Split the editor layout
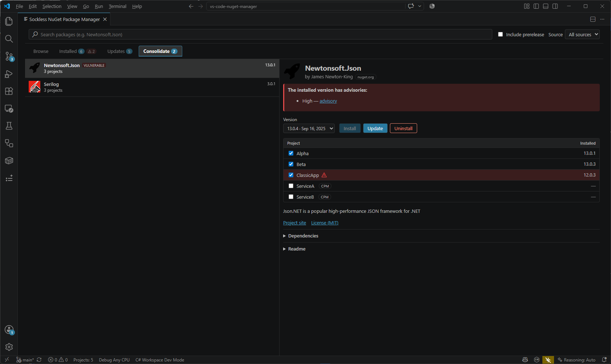Screen dimensions: 611x364 593,19
